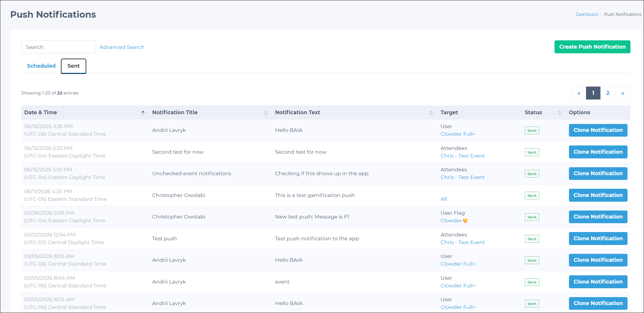Open Advanced Search
The width and height of the screenshot is (644, 313).
click(x=122, y=47)
